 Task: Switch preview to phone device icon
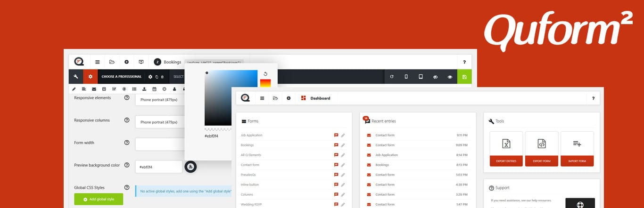pyautogui.click(x=406, y=77)
